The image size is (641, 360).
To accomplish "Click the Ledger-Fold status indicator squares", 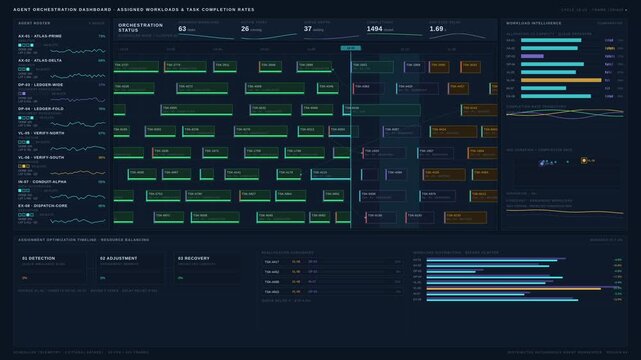I will [26, 118].
